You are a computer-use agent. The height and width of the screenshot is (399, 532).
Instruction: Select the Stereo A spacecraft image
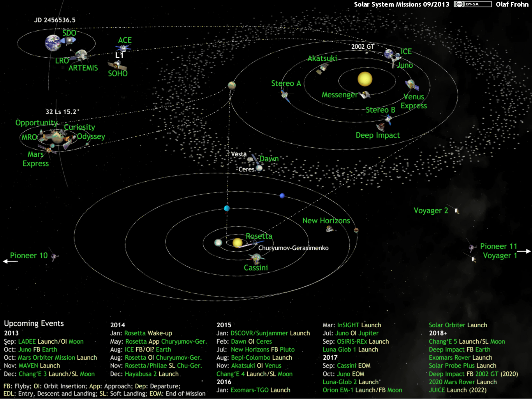tap(286, 95)
